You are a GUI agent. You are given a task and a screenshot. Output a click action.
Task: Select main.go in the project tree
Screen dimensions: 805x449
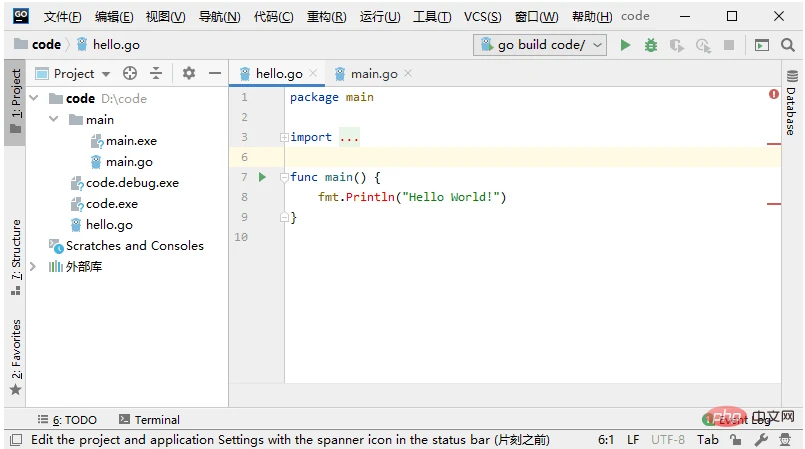click(122, 162)
